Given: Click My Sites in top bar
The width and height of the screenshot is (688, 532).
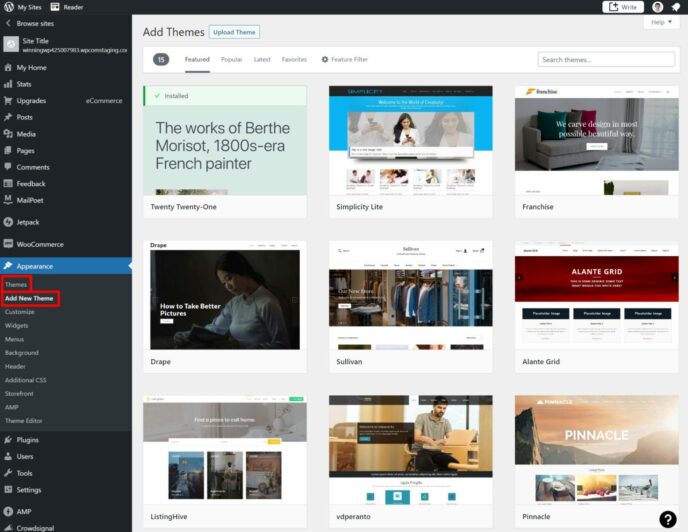Looking at the screenshot, I should coord(29,7).
